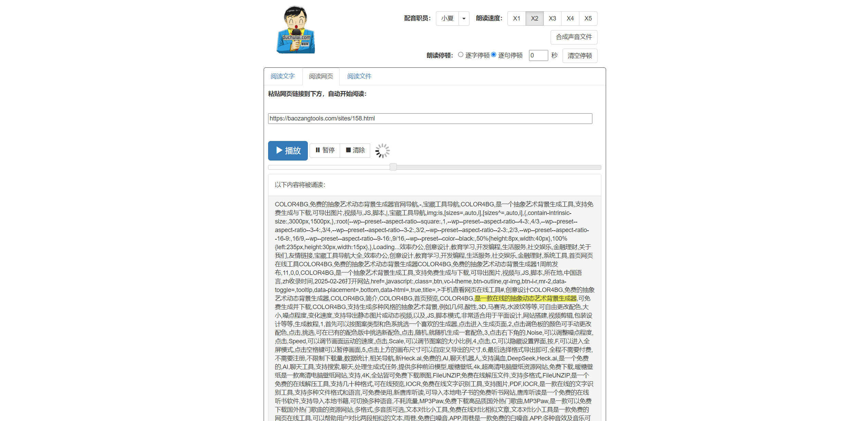
Task: Select the X1 reading speed
Action: [x=516, y=18]
